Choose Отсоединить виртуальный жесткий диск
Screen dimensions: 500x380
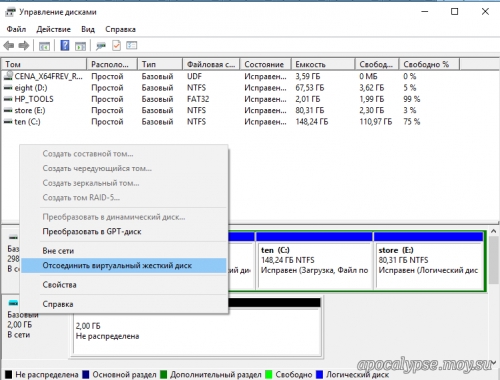point(124,266)
